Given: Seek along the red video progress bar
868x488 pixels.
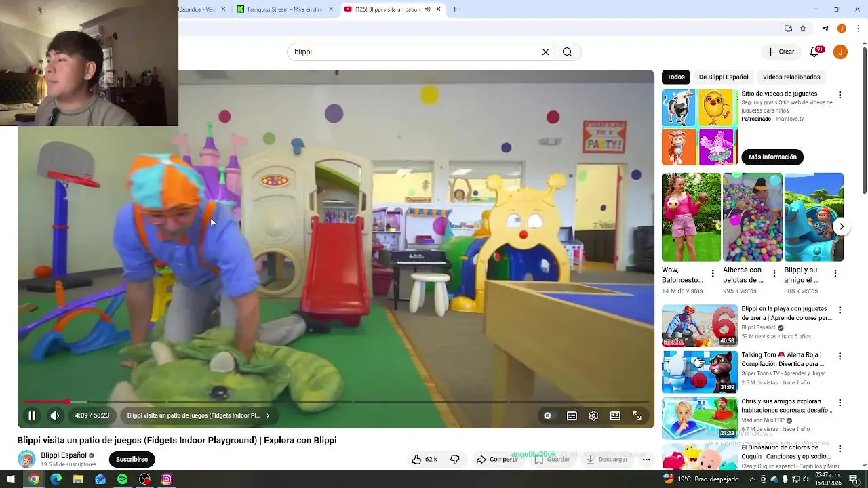Looking at the screenshot, I should tap(336, 402).
